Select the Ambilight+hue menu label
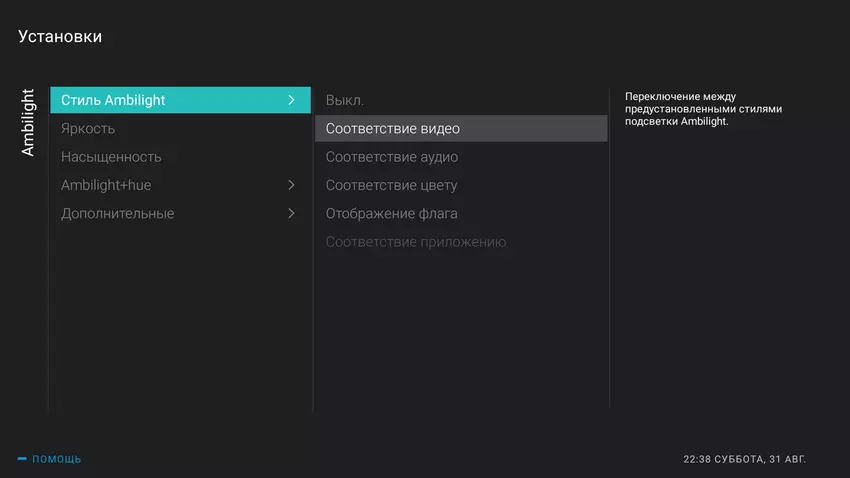Image resolution: width=850 pixels, height=478 pixels. tap(106, 185)
